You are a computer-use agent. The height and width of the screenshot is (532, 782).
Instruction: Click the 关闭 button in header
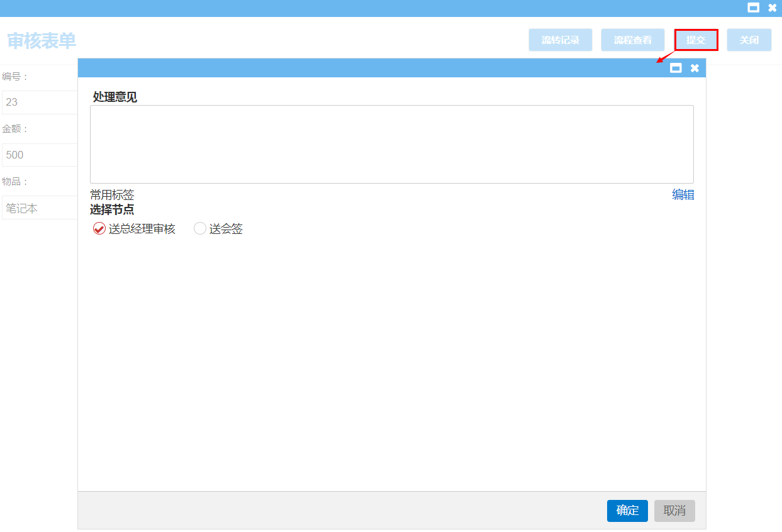pos(749,40)
